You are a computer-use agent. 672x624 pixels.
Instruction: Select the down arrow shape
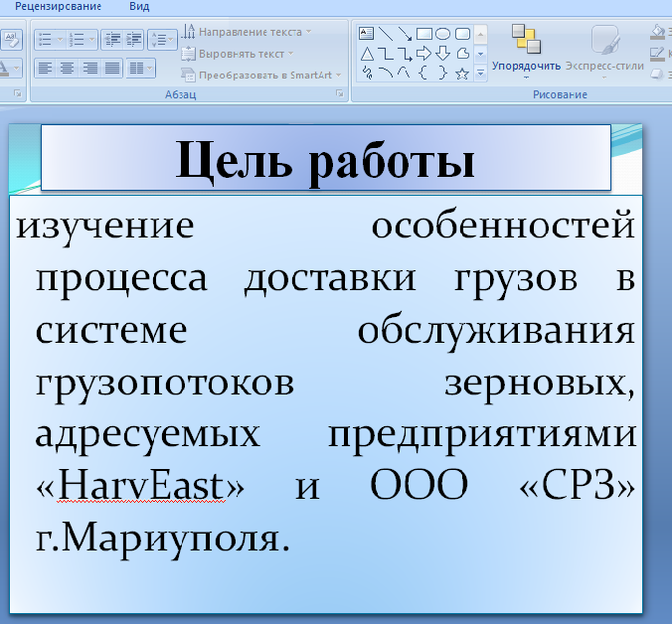pos(442,54)
